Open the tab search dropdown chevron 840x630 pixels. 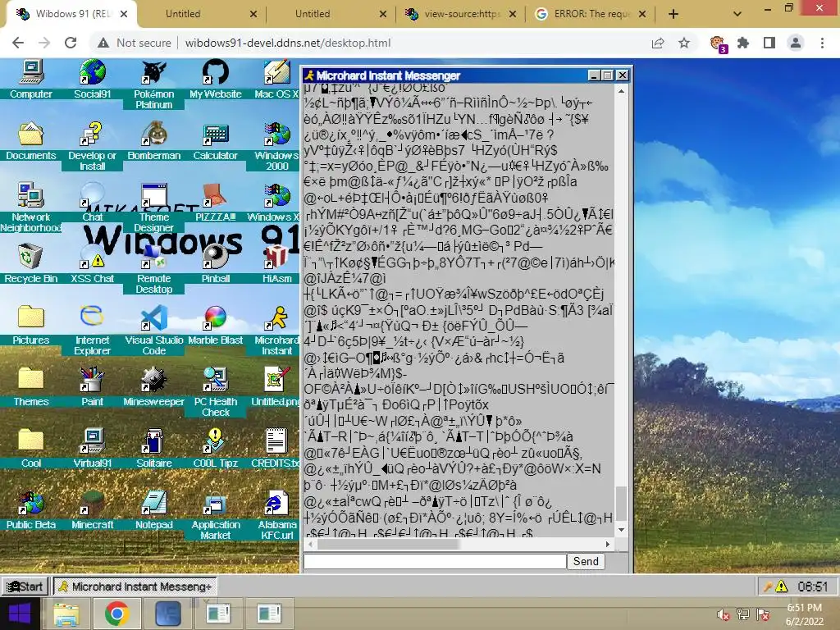pyautogui.click(x=737, y=15)
